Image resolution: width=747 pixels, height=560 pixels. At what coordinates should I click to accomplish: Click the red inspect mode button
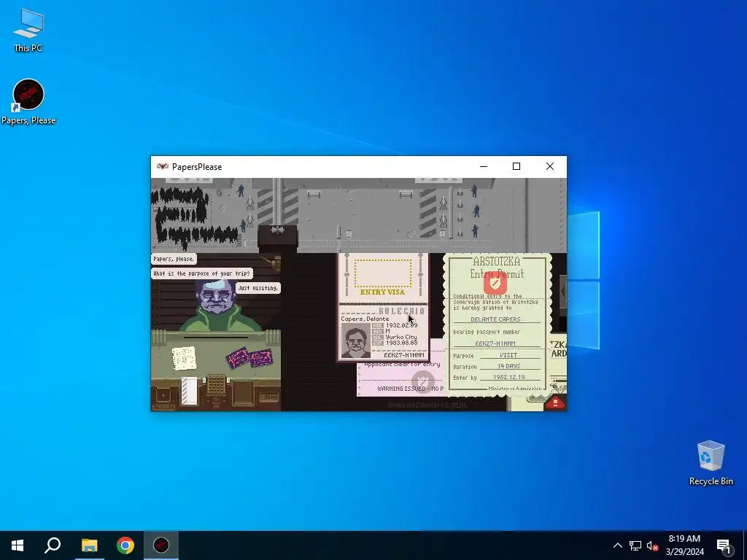coord(555,402)
